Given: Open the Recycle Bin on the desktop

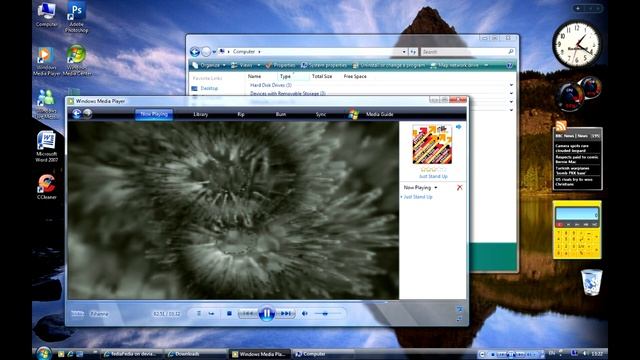Looking at the screenshot, I should coord(591,282).
